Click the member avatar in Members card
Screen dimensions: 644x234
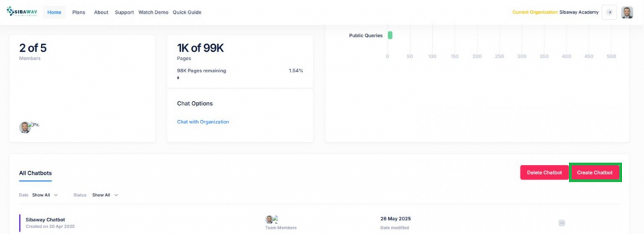point(25,127)
